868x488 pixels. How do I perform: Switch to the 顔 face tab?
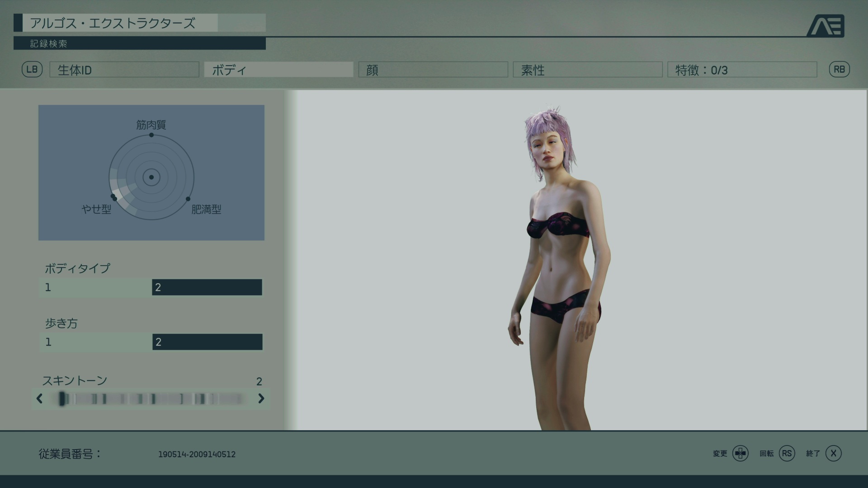tap(433, 70)
